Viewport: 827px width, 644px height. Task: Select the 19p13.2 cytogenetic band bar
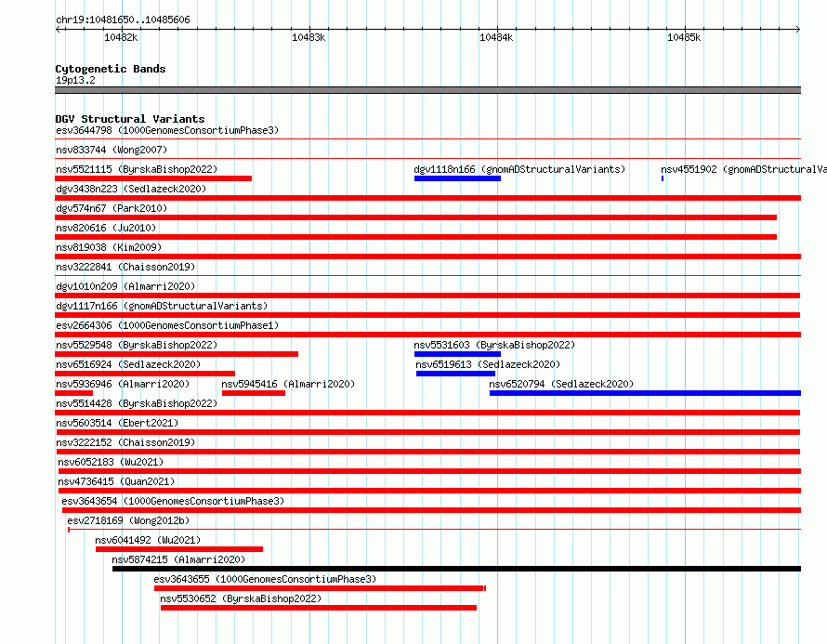click(427, 90)
